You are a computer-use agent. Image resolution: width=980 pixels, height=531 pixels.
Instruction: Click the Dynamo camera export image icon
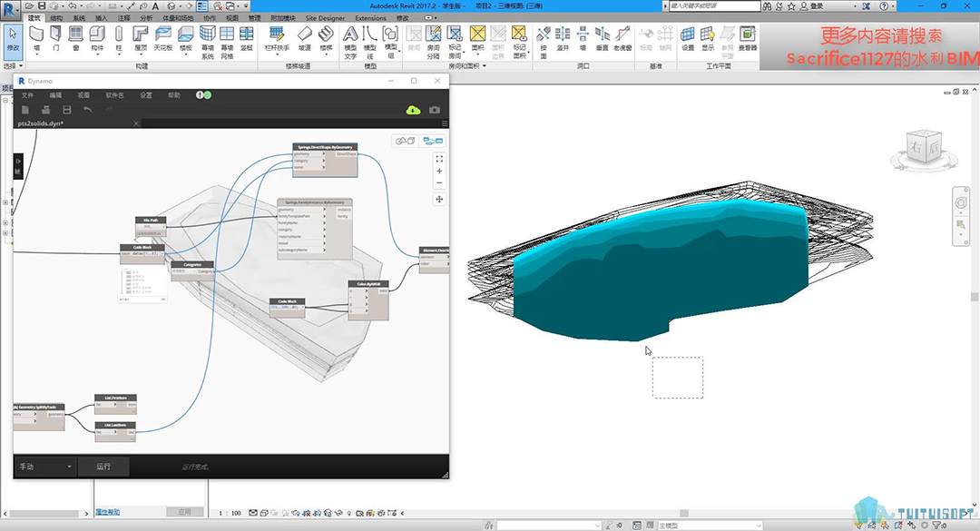click(x=435, y=110)
